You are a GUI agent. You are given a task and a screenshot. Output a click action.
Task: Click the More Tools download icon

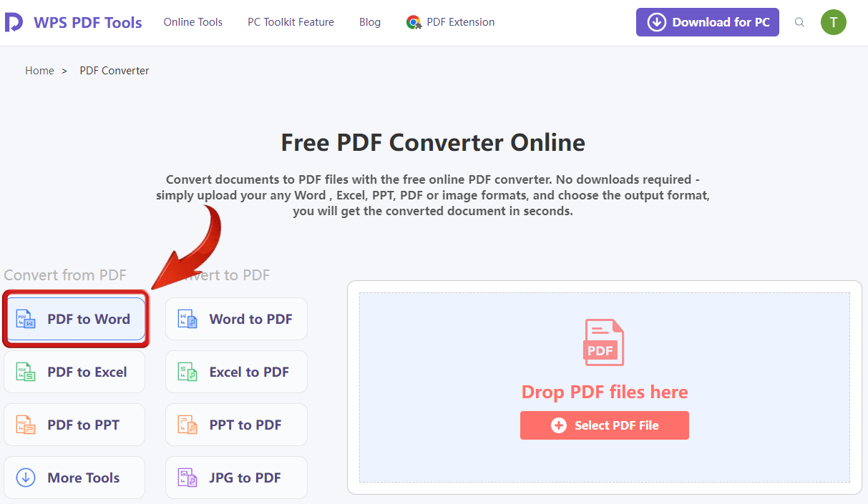(x=26, y=478)
